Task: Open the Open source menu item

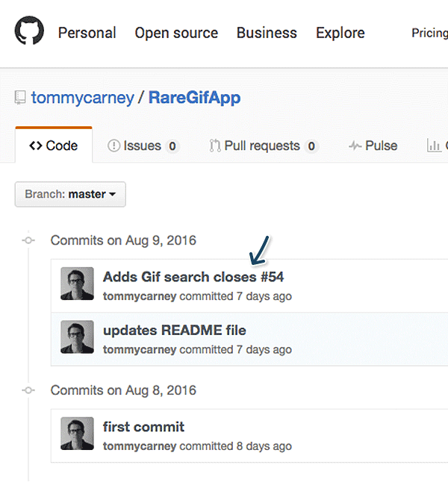Action: [x=176, y=33]
